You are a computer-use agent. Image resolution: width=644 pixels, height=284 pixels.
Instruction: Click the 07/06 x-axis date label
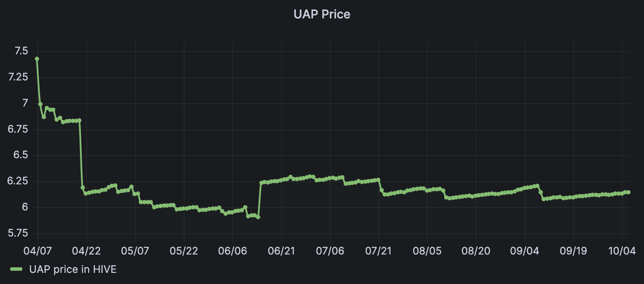point(330,251)
